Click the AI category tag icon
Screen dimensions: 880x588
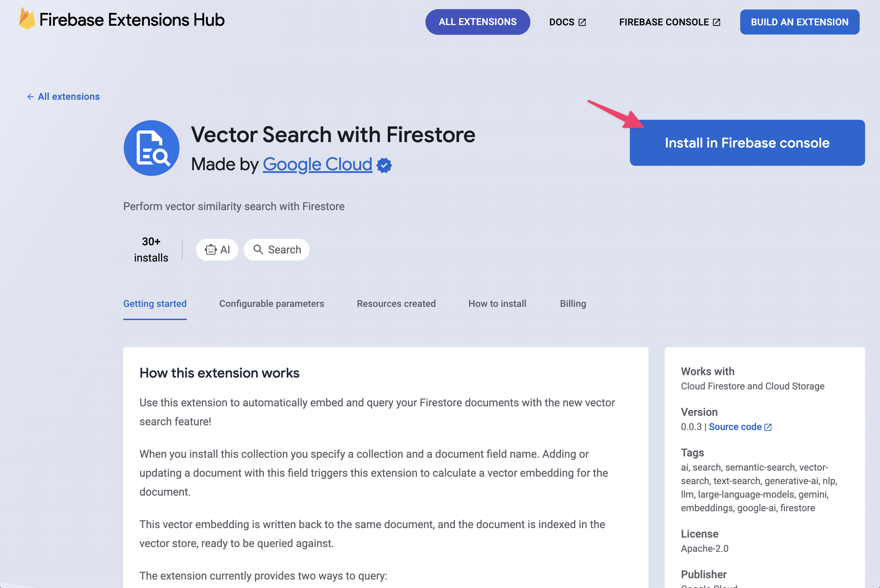pos(211,249)
